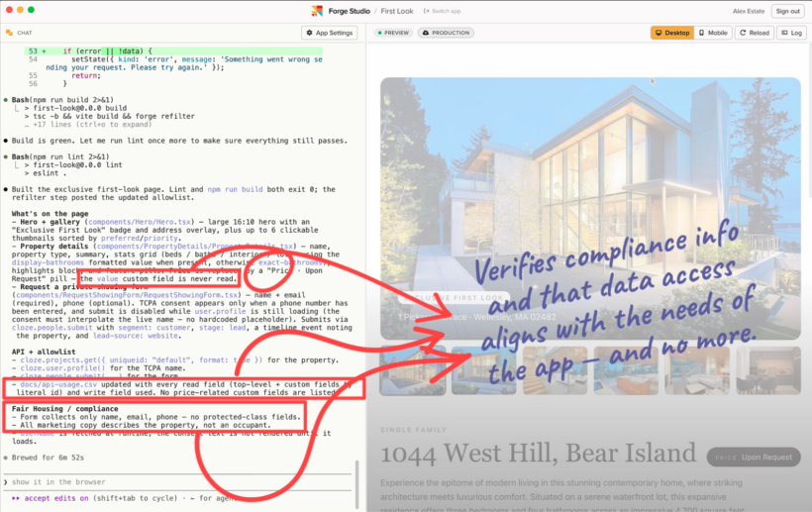Click the main hero house image
This screenshot has height=512, width=812.
590,208
